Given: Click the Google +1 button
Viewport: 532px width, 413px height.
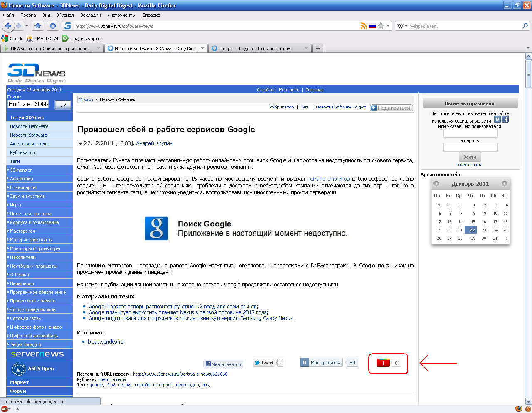Looking at the screenshot, I should [x=383, y=363].
